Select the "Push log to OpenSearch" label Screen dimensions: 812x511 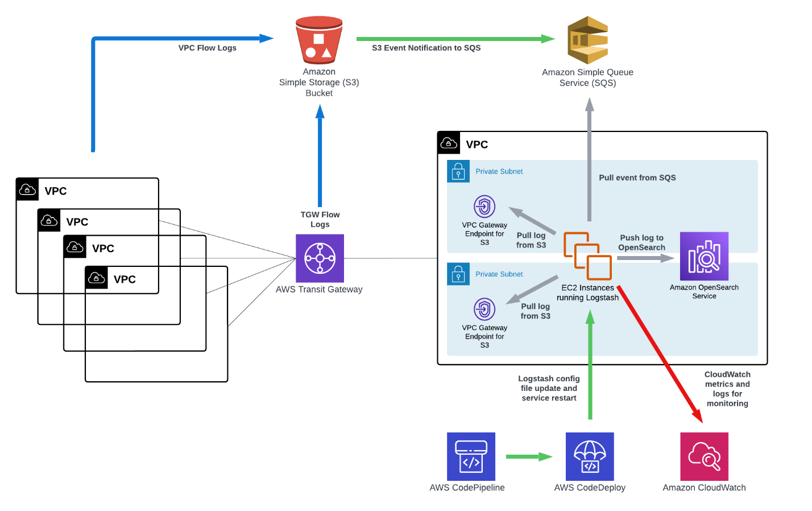642,242
